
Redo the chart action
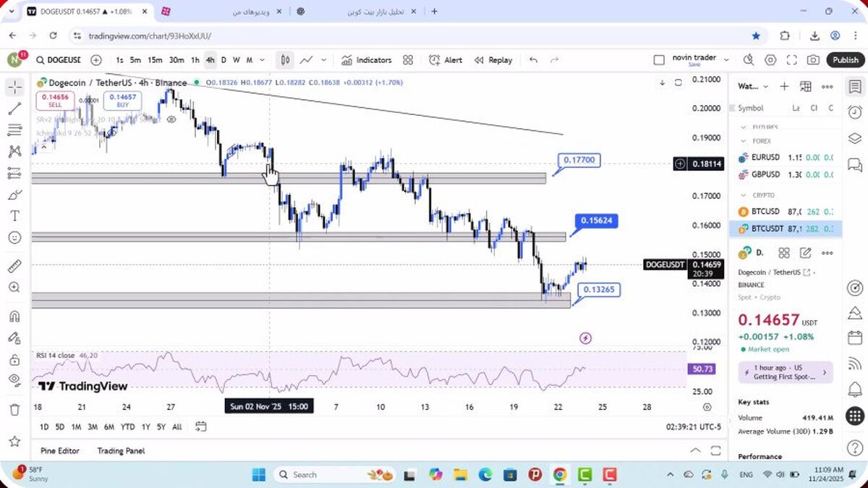point(555,60)
